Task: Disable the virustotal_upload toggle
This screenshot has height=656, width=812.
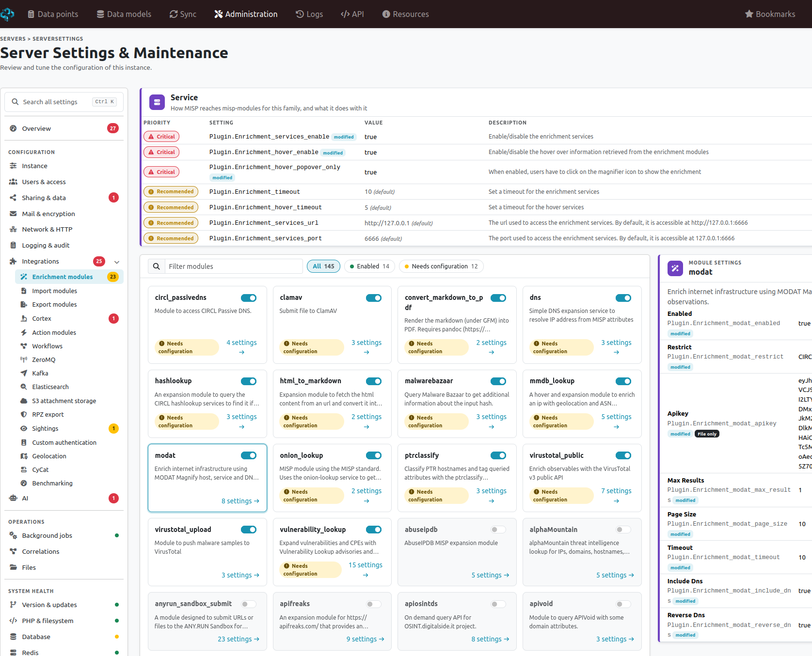Action: click(249, 530)
